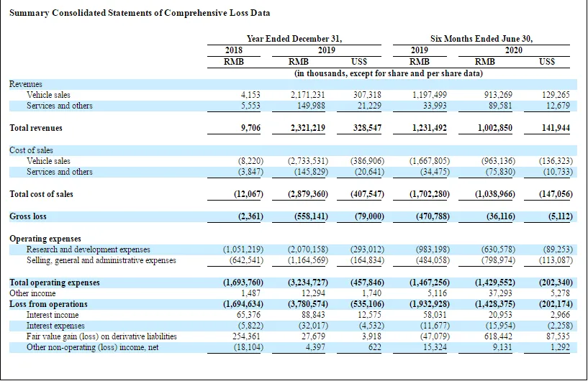Select the (2,070,158) R&D expense value
Screen dimensions: 588x381
(x=308, y=249)
